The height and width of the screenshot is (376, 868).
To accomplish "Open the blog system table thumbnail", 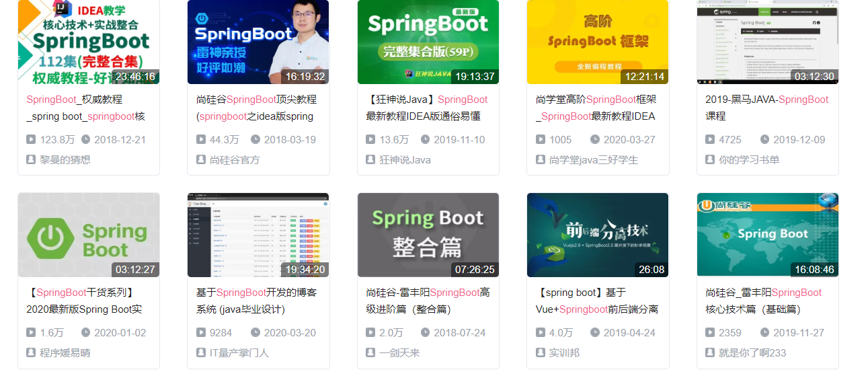I will 258,235.
